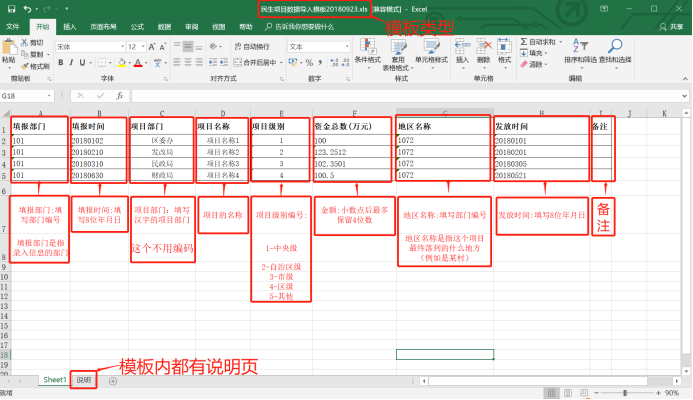The width and height of the screenshot is (693, 400).
Task: Click the Name Box showing G18
Action: pyautogui.click(x=26, y=96)
